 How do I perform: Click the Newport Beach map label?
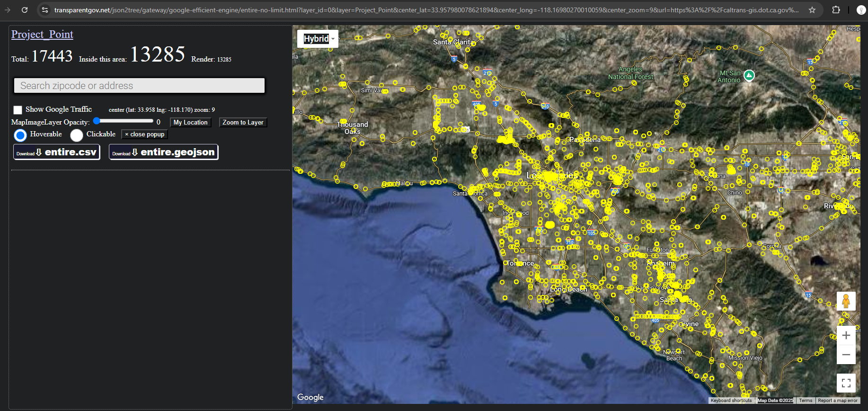coord(674,355)
